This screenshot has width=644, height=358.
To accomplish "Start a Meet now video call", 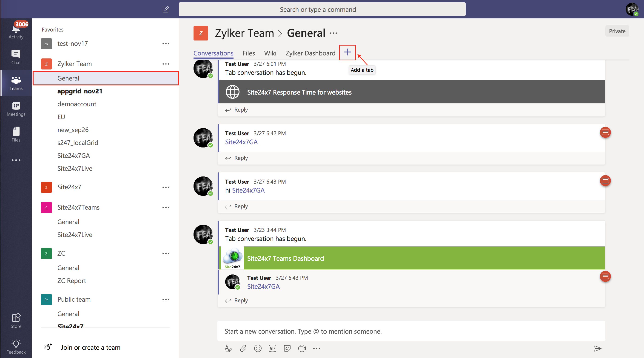I will click(302, 348).
